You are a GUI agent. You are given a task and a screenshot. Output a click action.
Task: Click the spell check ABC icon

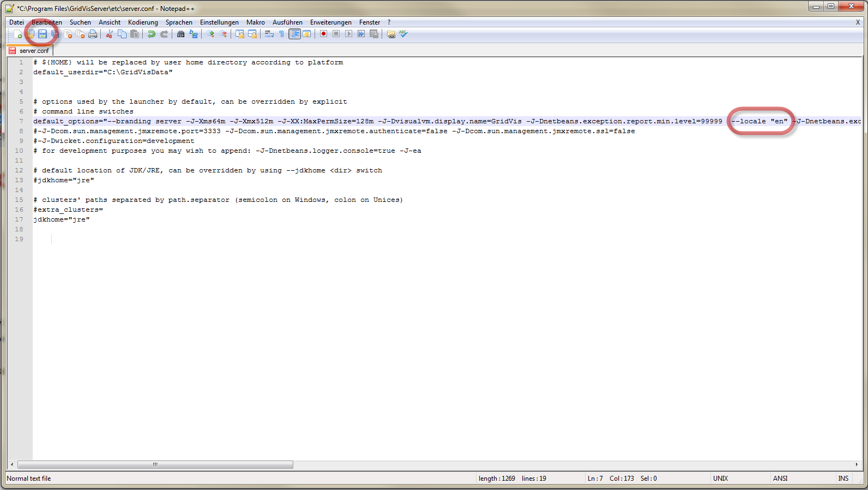click(x=403, y=34)
